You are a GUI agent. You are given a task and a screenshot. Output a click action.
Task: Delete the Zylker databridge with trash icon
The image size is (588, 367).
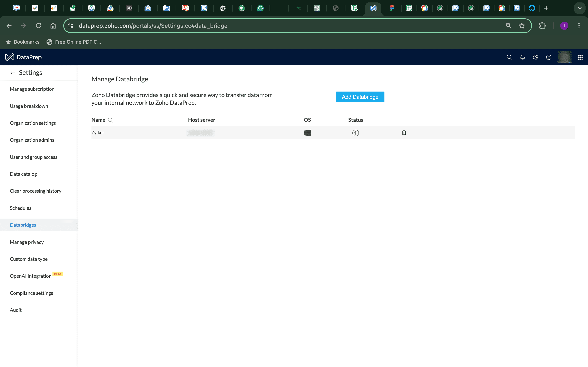404,133
